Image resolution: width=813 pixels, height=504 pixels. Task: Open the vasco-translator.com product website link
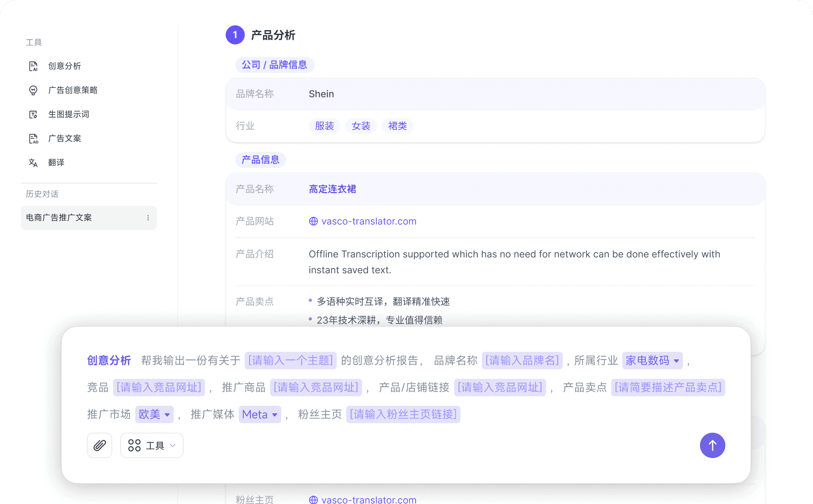(369, 221)
